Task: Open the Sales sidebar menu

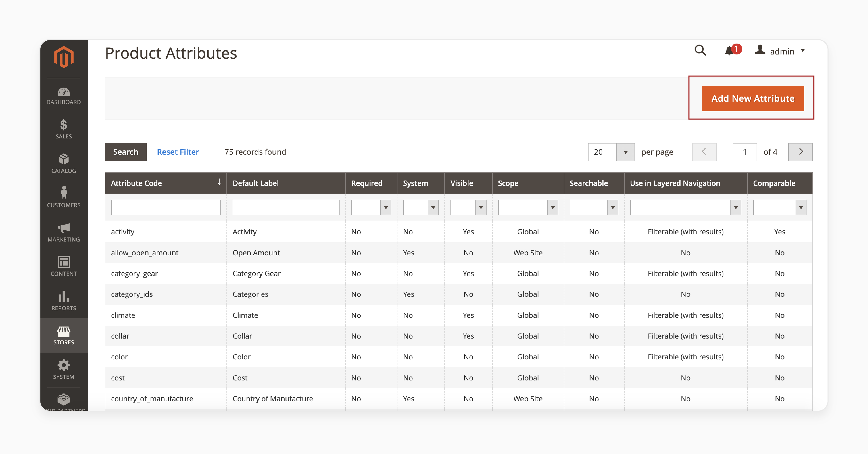Action: tap(64, 129)
